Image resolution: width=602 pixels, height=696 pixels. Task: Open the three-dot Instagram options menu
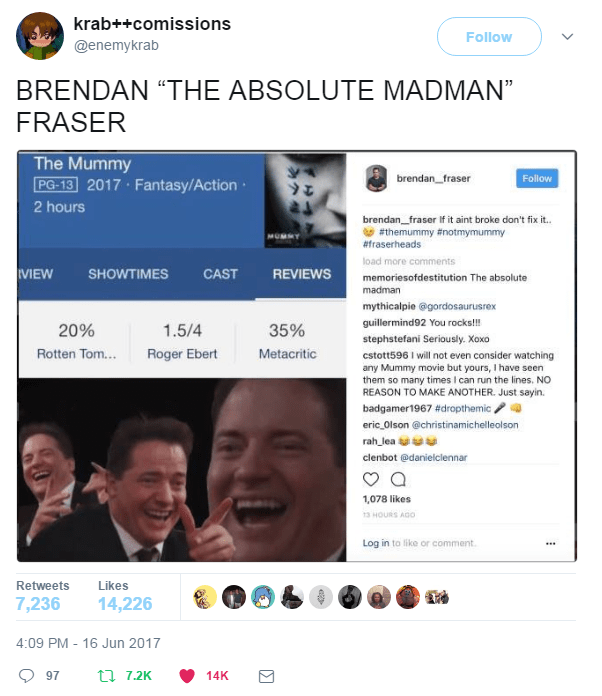(551, 543)
